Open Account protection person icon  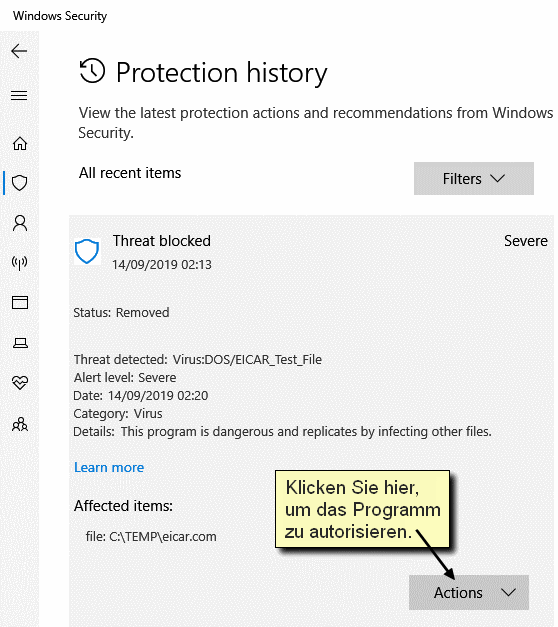(x=20, y=223)
